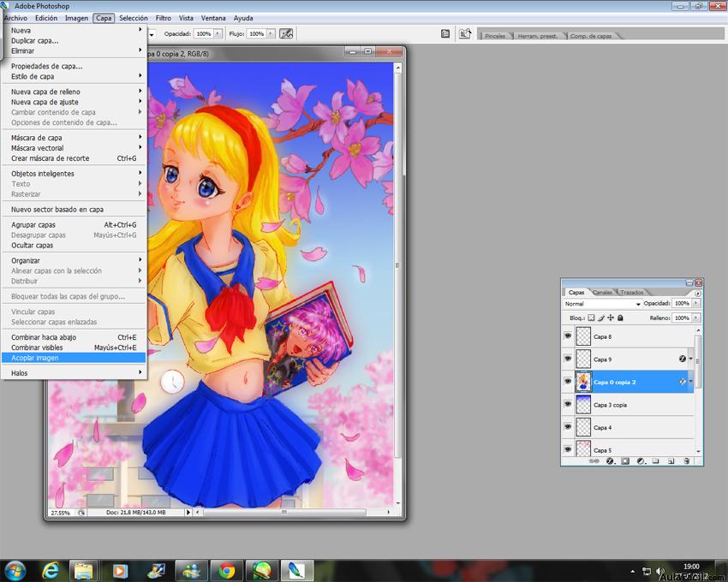The width and height of the screenshot is (728, 582).
Task: Click layer effects icon on Capa 0 copia 2
Action: (x=683, y=382)
